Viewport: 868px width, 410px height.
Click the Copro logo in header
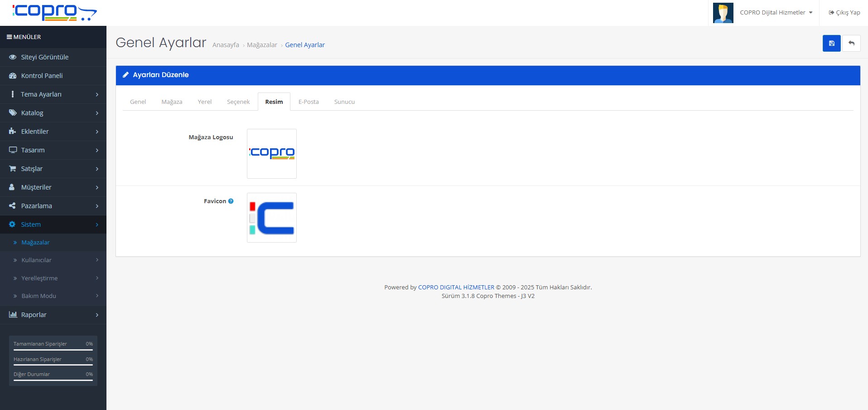tap(54, 12)
